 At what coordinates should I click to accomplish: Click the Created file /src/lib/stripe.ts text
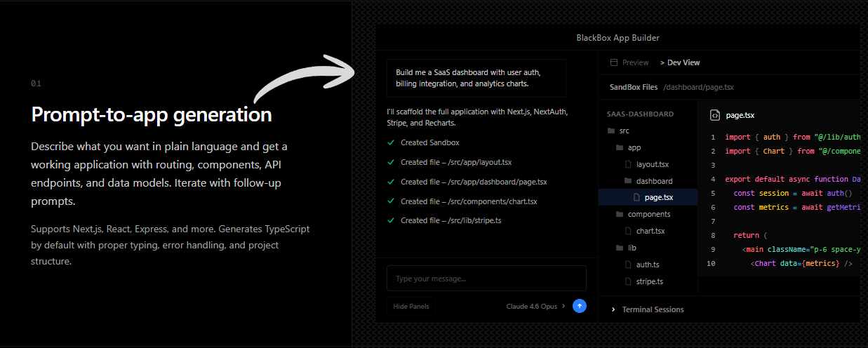point(451,220)
